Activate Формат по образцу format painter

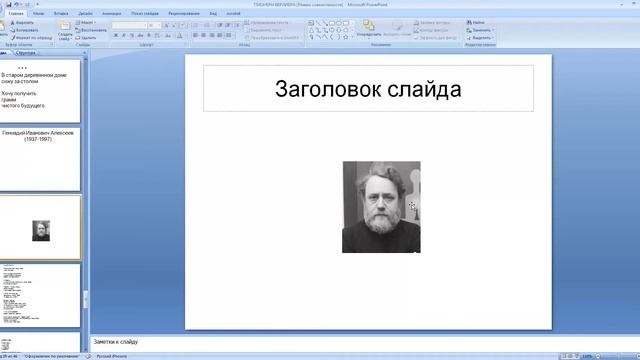coord(31,38)
